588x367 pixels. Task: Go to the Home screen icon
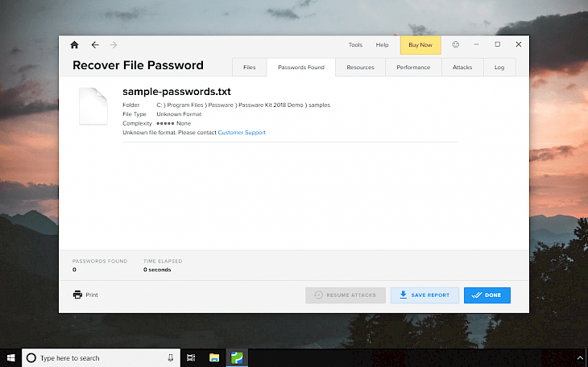74,45
